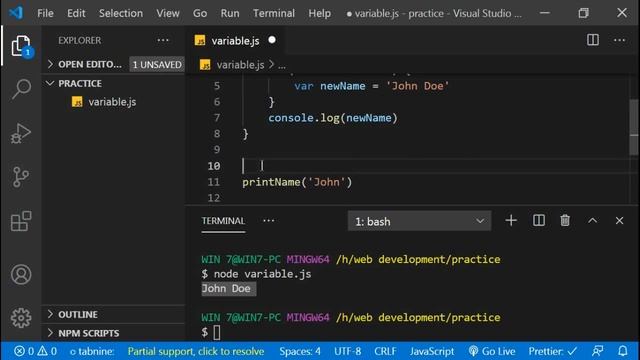The image size is (640, 360).
Task: Change indentation via Spaces: 4
Action: [x=300, y=351]
